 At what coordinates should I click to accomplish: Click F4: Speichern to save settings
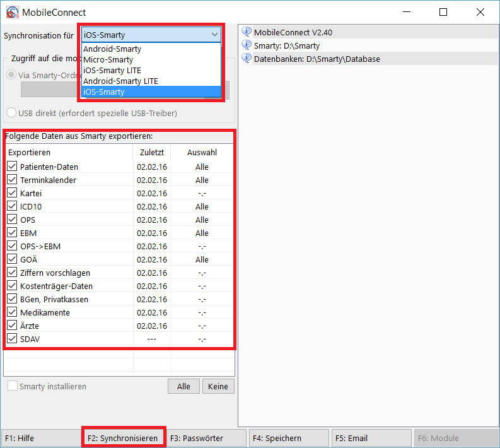tap(289, 438)
